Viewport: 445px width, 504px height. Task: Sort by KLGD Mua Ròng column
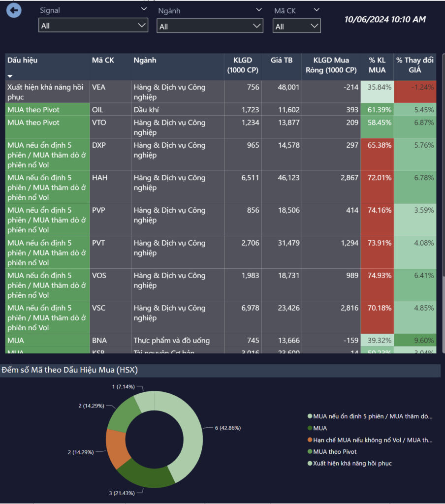click(335, 65)
